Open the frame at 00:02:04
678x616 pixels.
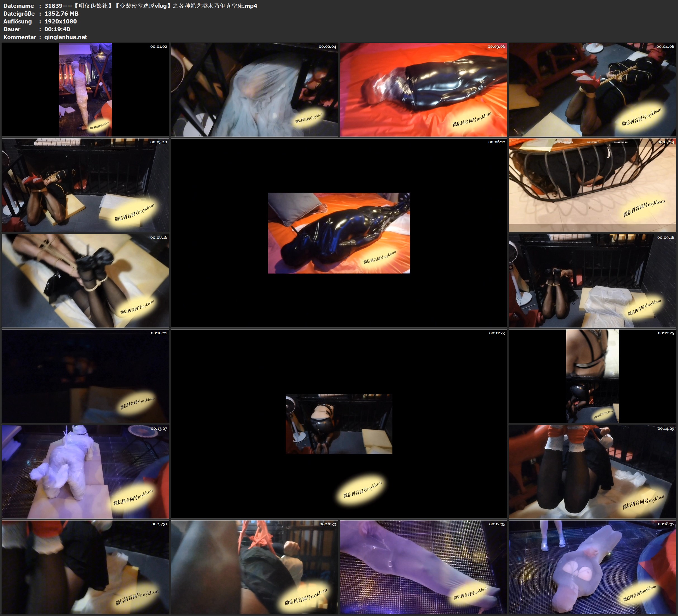point(254,90)
